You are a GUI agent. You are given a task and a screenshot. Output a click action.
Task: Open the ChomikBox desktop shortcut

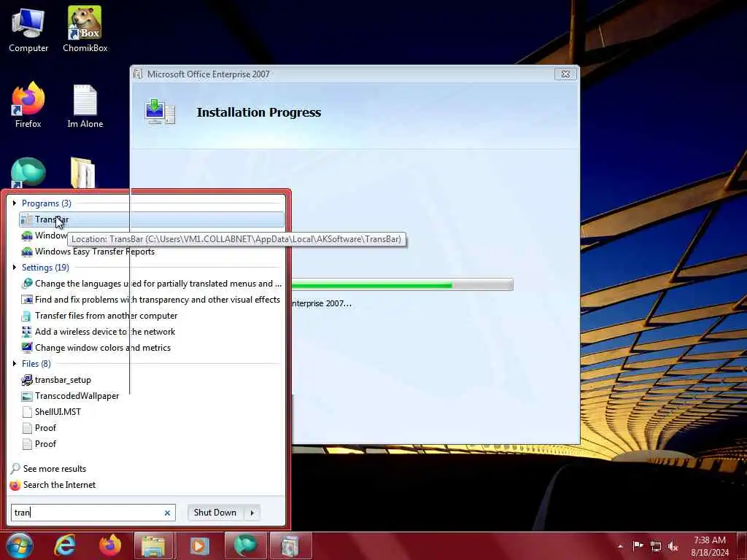(85, 29)
